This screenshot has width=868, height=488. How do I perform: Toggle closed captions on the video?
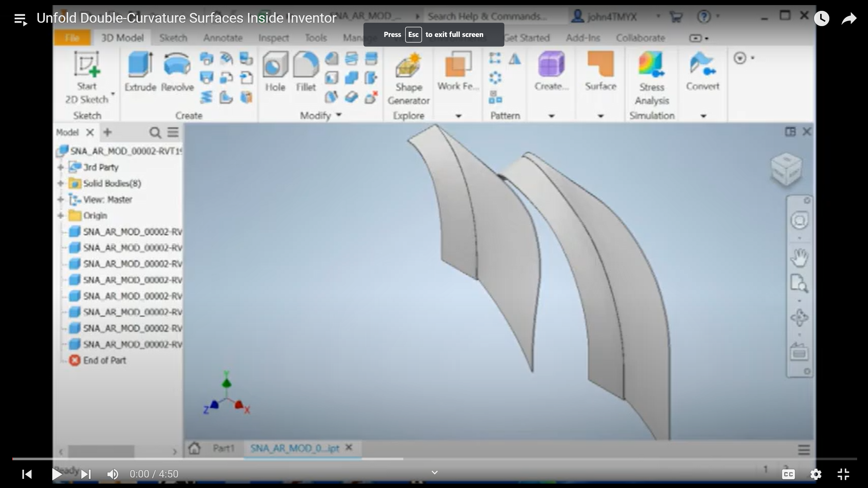tap(788, 474)
